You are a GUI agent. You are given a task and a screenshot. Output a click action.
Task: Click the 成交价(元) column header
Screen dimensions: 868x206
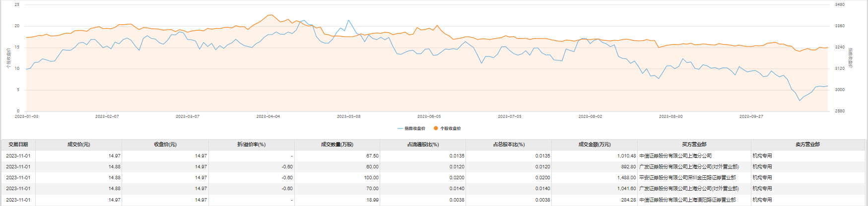(79, 145)
